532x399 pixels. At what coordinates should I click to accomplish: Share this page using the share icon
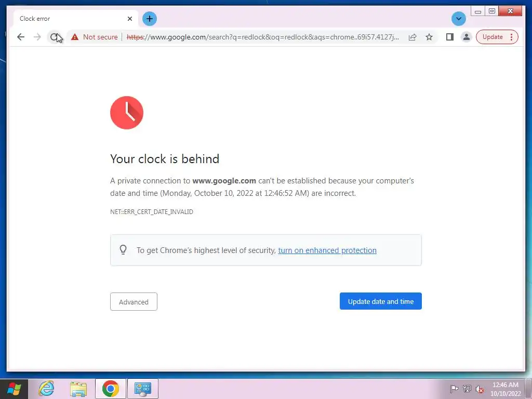pyautogui.click(x=413, y=37)
